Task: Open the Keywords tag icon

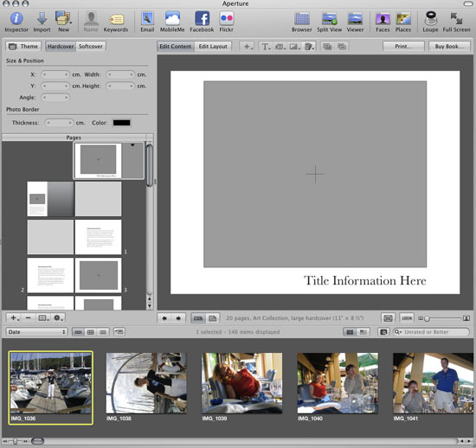Action: click(116, 19)
